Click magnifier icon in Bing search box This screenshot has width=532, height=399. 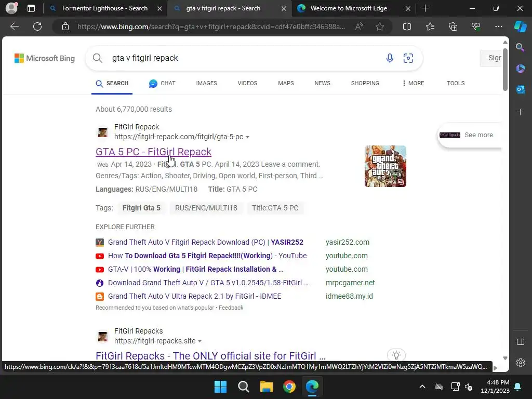pos(97,58)
